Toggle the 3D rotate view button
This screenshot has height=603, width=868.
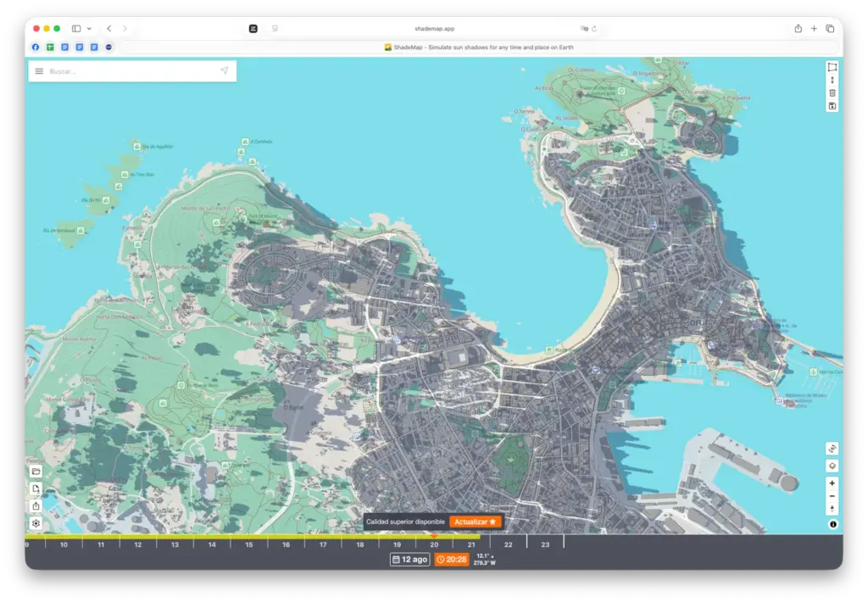click(832, 449)
